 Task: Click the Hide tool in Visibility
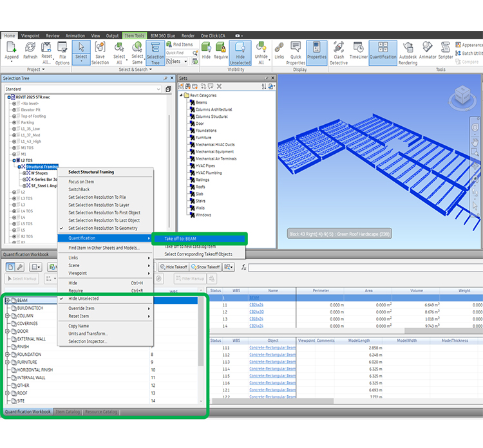[206, 51]
